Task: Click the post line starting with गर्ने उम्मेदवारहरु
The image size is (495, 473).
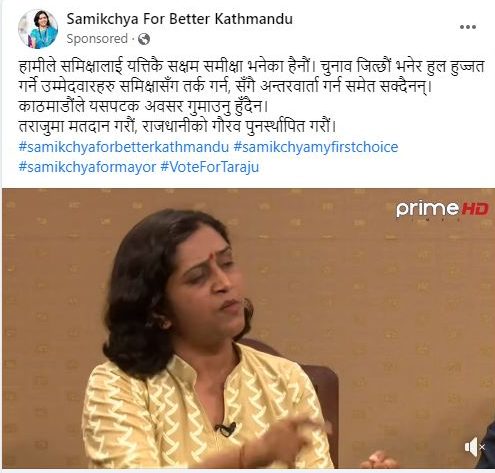Action: pos(225,87)
